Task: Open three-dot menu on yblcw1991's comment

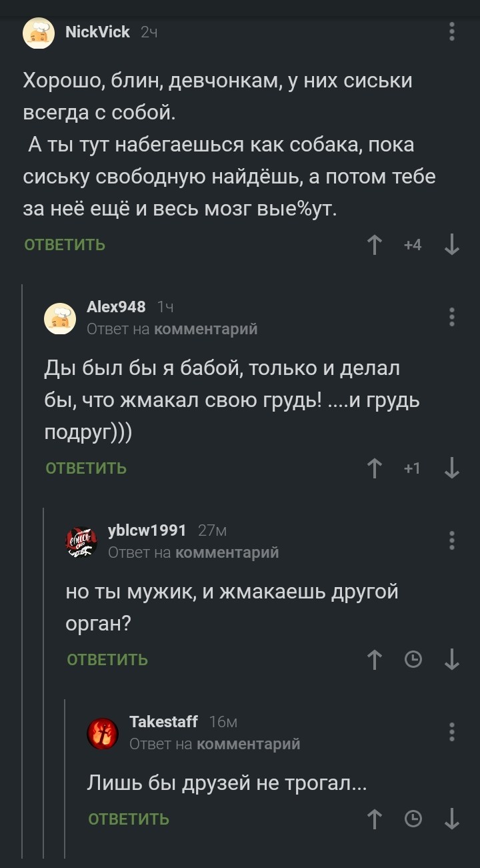Action: tap(452, 540)
